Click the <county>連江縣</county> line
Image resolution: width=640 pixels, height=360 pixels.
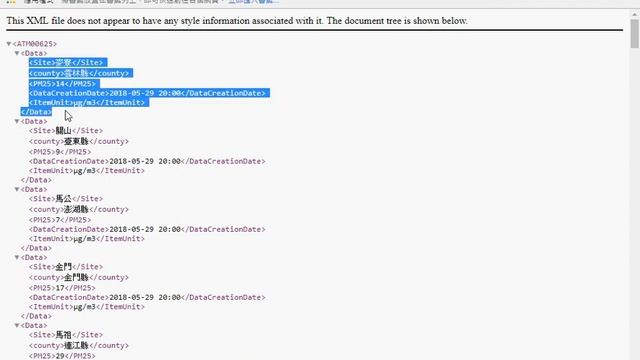[78, 346]
